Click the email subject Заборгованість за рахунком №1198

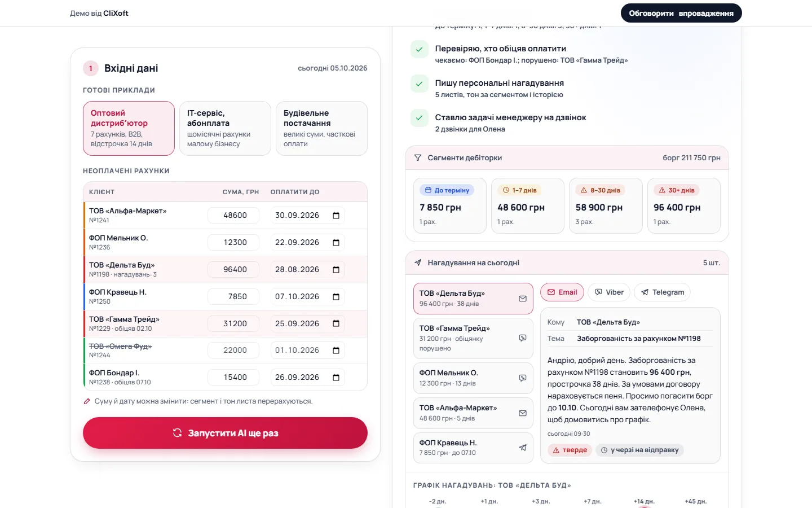click(x=638, y=339)
